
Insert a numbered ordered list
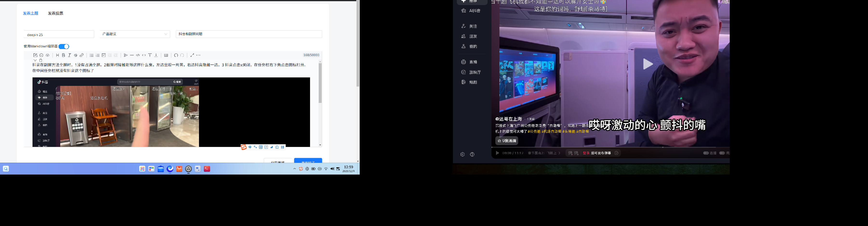pyautogui.click(x=97, y=55)
